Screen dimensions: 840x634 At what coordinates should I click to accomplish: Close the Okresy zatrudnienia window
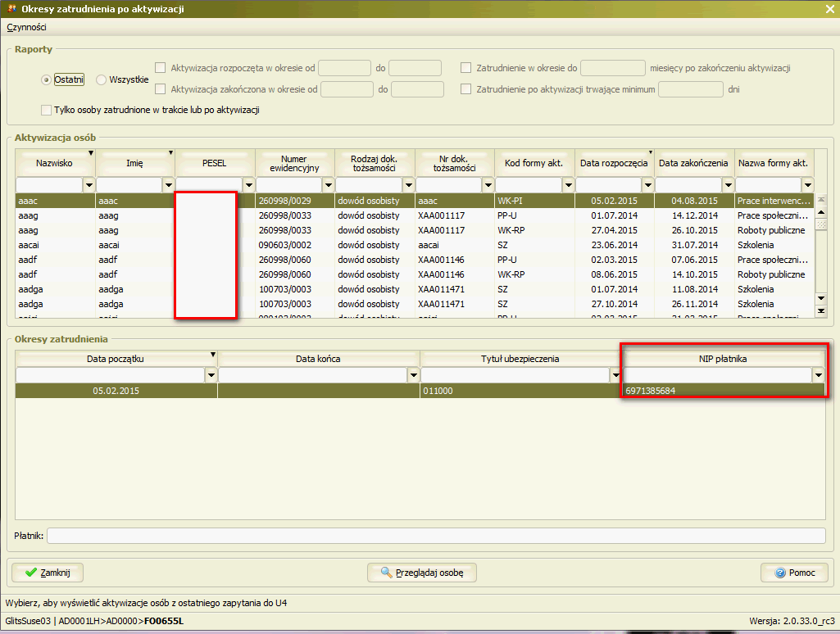(830, 9)
